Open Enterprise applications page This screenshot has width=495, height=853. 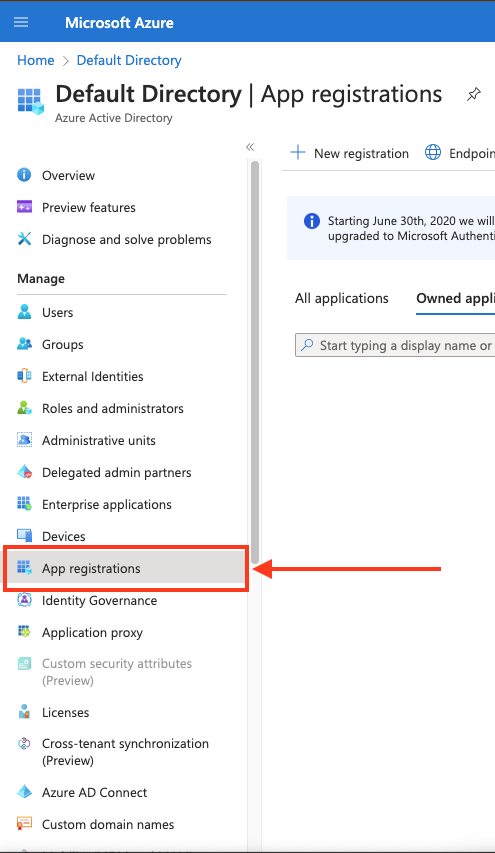pyautogui.click(x=107, y=505)
